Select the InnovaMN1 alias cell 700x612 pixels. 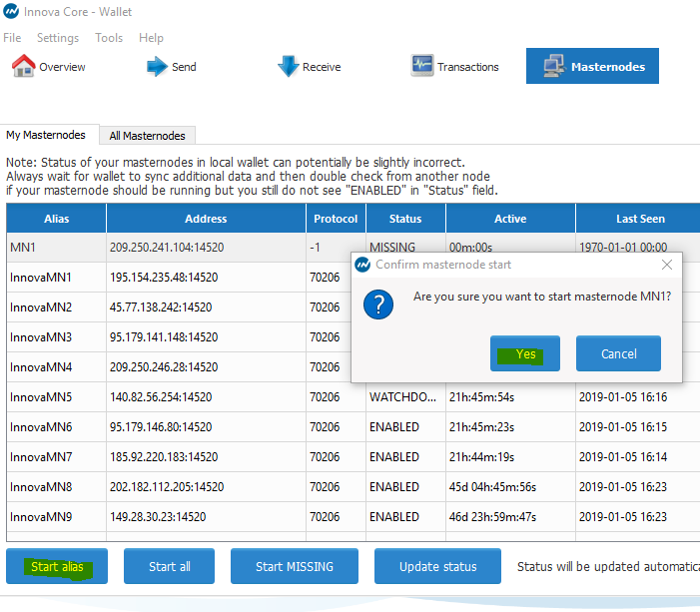point(56,278)
